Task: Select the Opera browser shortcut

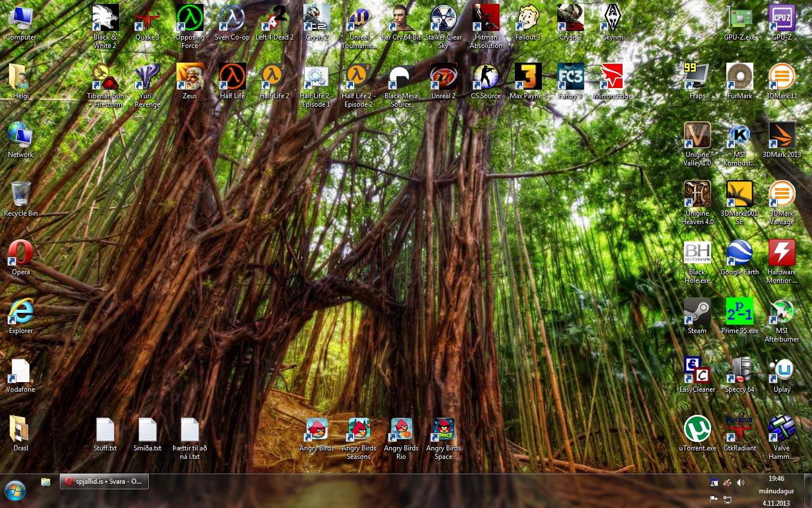Action: (x=20, y=253)
